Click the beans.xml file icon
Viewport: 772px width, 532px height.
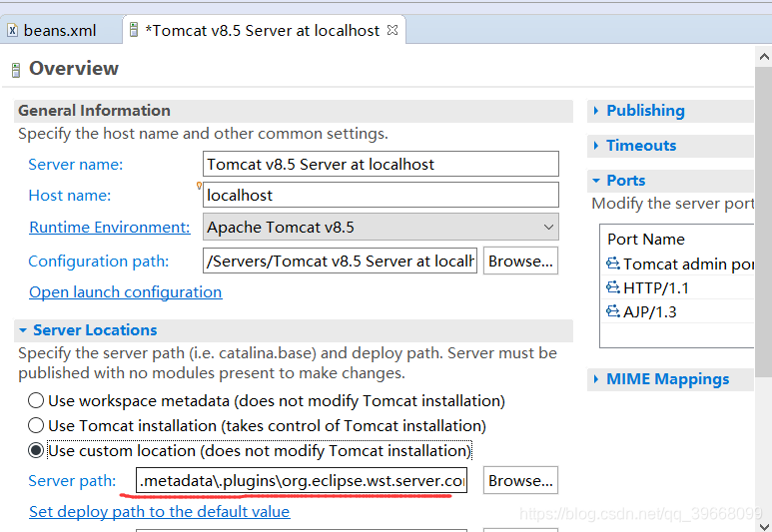13,31
